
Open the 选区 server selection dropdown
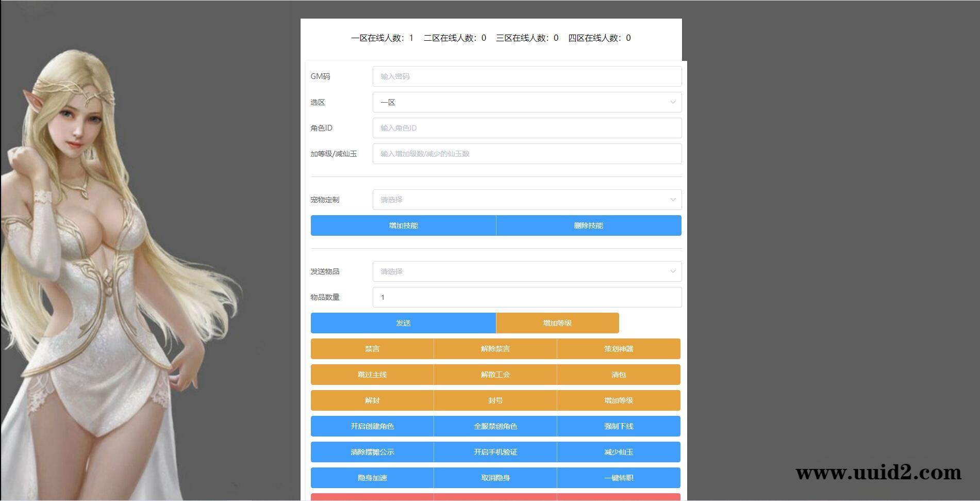point(526,102)
